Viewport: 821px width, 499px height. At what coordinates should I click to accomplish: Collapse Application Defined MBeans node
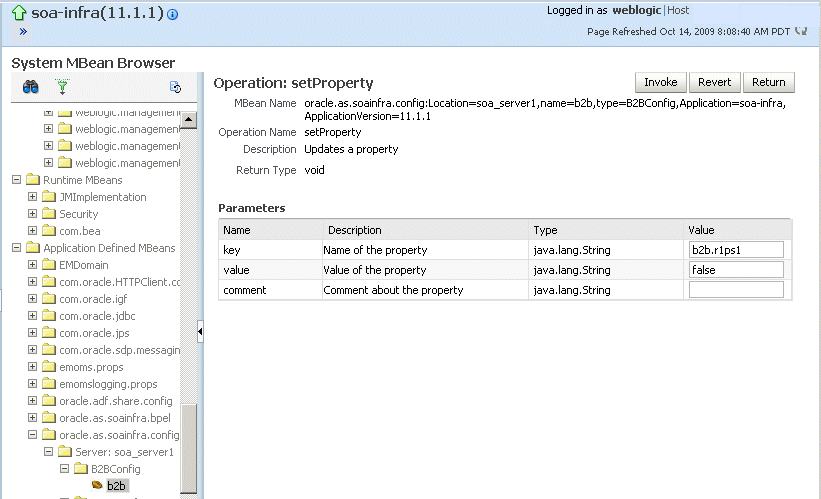tap(16, 247)
